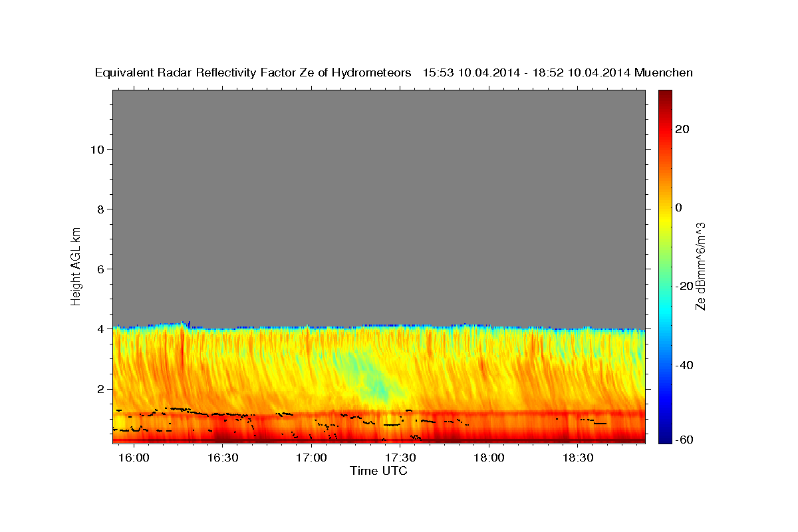
Task: Click the dark blue bottom of the colorbar
Action: point(665,437)
